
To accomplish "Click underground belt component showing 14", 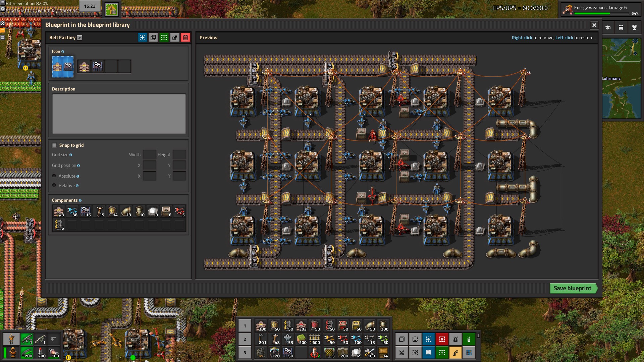I will click(112, 212).
